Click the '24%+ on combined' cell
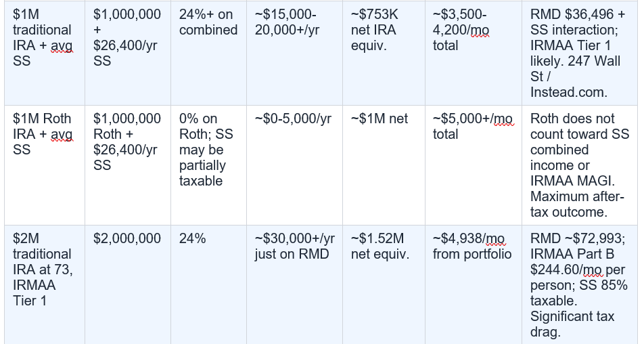Viewport: 644px width, 344px height. click(208, 53)
